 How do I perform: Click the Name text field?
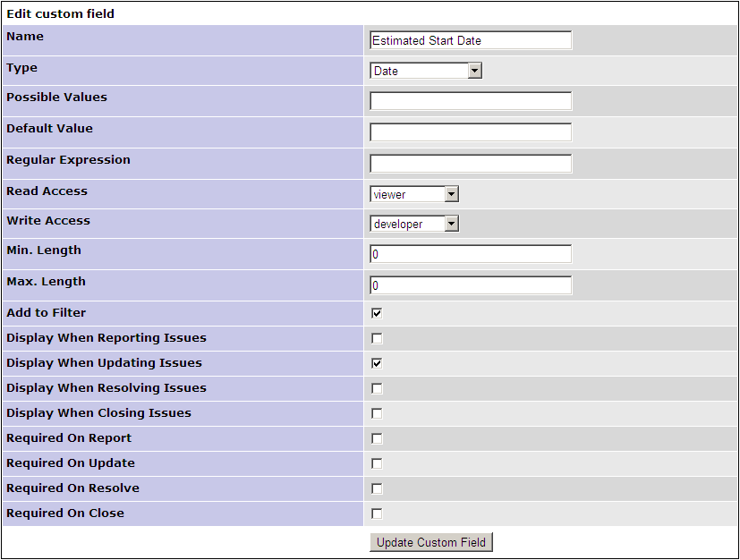pyautogui.click(x=470, y=40)
